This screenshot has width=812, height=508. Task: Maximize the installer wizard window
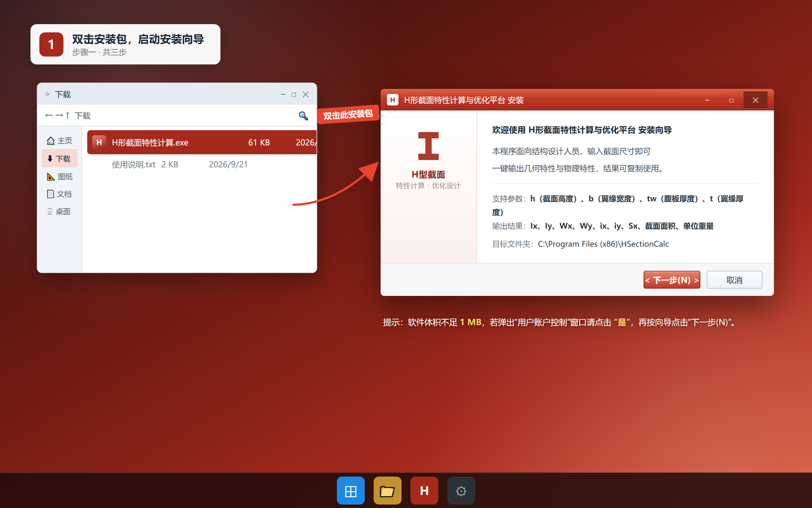731,100
